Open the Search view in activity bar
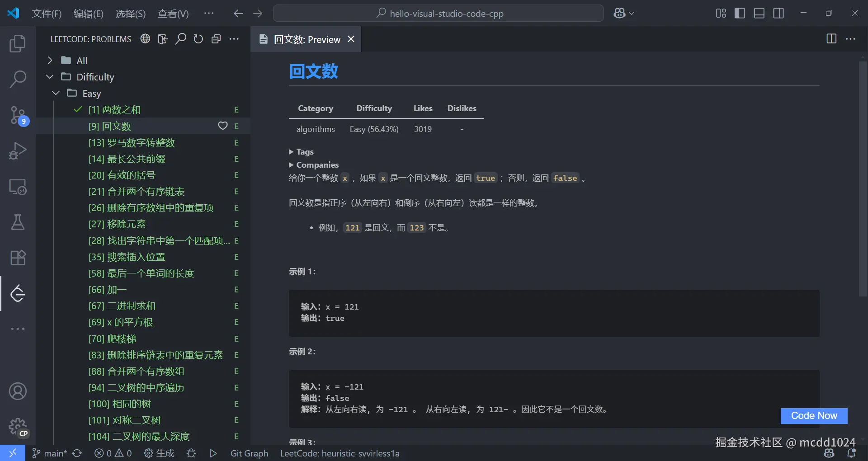 (18, 79)
